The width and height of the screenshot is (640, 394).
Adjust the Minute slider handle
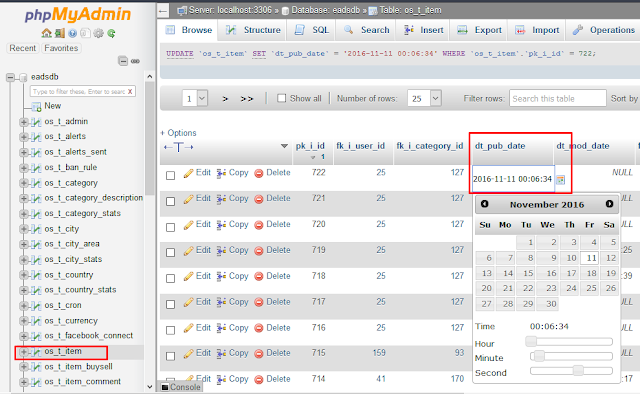[x=539, y=356]
